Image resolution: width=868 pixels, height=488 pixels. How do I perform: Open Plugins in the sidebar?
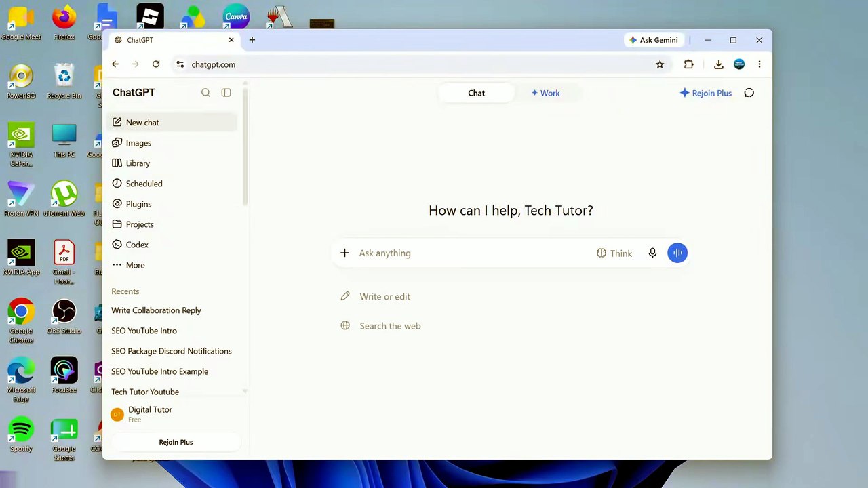[x=172, y=204]
